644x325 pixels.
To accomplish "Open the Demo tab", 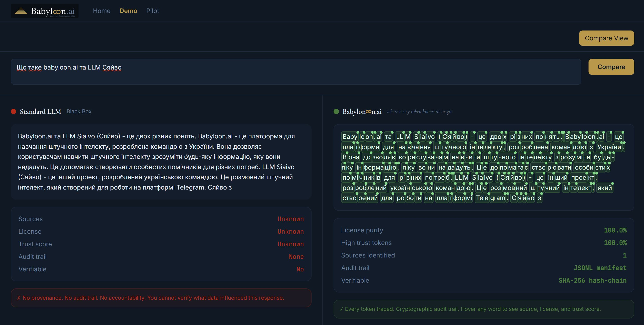I will (128, 11).
